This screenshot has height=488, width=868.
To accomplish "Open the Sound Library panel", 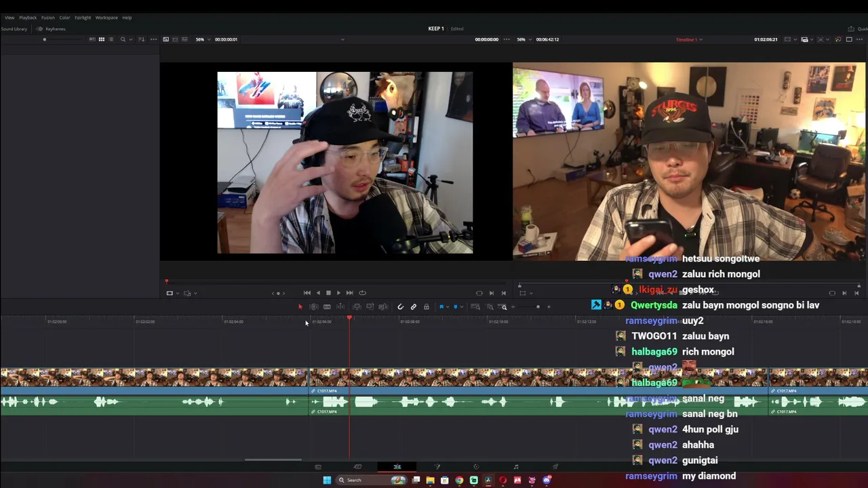I will pos(14,29).
